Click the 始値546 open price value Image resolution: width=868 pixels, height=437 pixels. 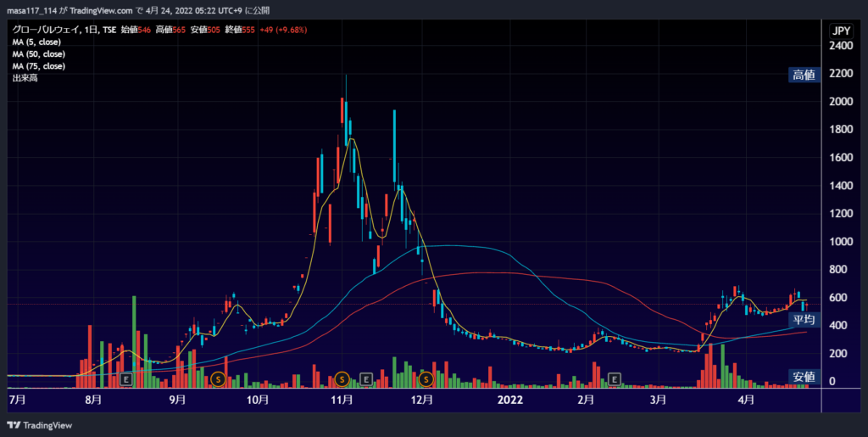[136, 30]
